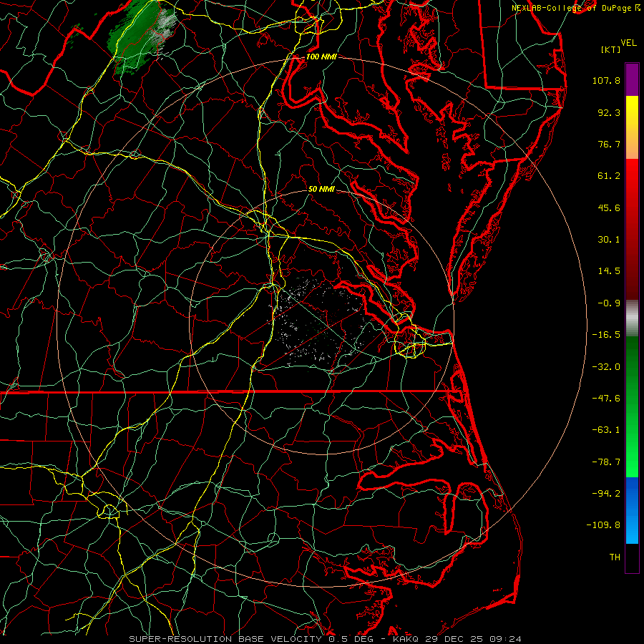Click the 29 DEC 25 09:24 timestamp
This screenshot has width=644, height=644.
[x=472, y=639]
